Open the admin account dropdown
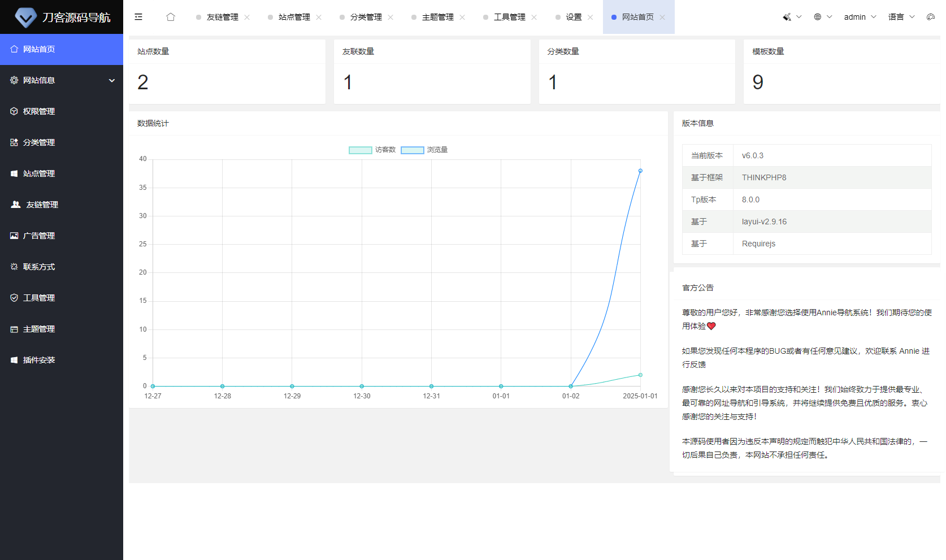946x560 pixels. point(854,17)
